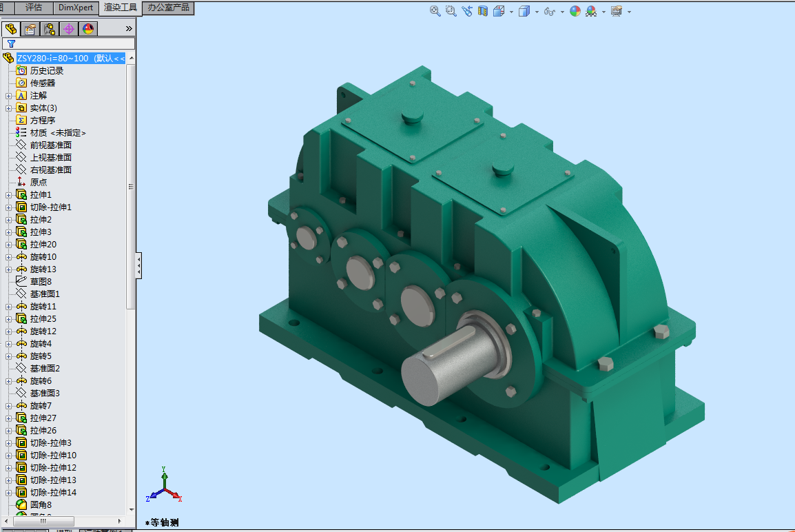Viewport: 795px width, 532px height.
Task: Select 方程序 in feature tree
Action: click(43, 120)
